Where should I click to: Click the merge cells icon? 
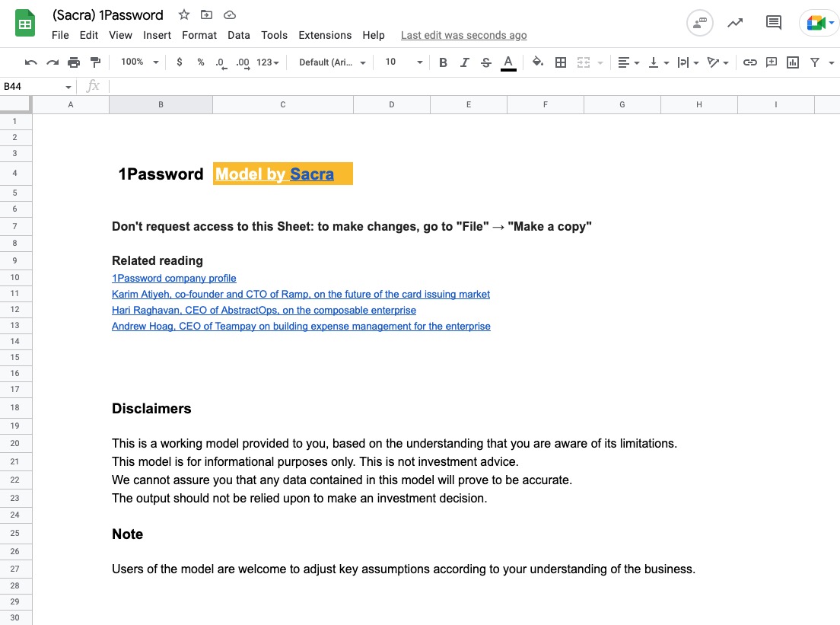pyautogui.click(x=584, y=62)
